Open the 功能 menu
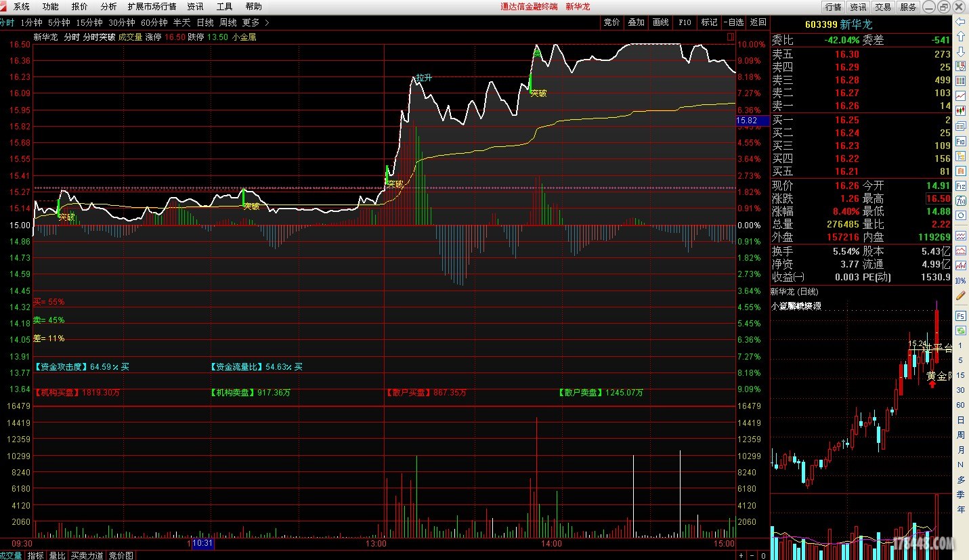 pyautogui.click(x=51, y=7)
